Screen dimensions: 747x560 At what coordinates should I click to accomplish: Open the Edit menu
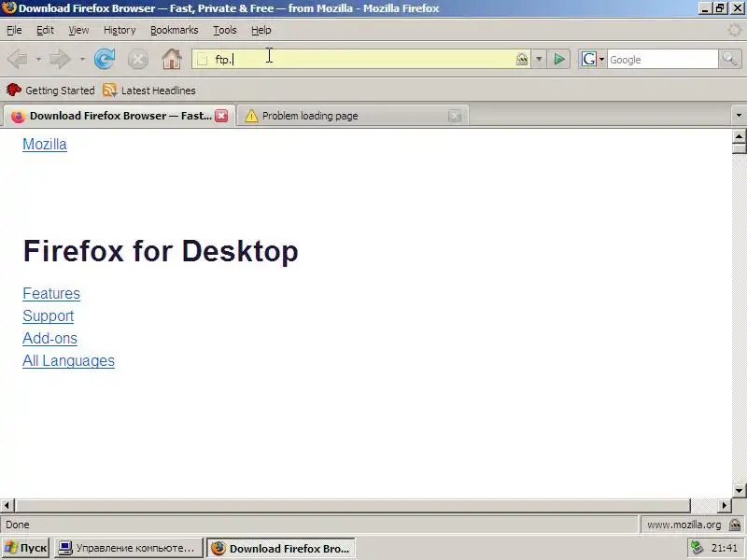tap(45, 30)
